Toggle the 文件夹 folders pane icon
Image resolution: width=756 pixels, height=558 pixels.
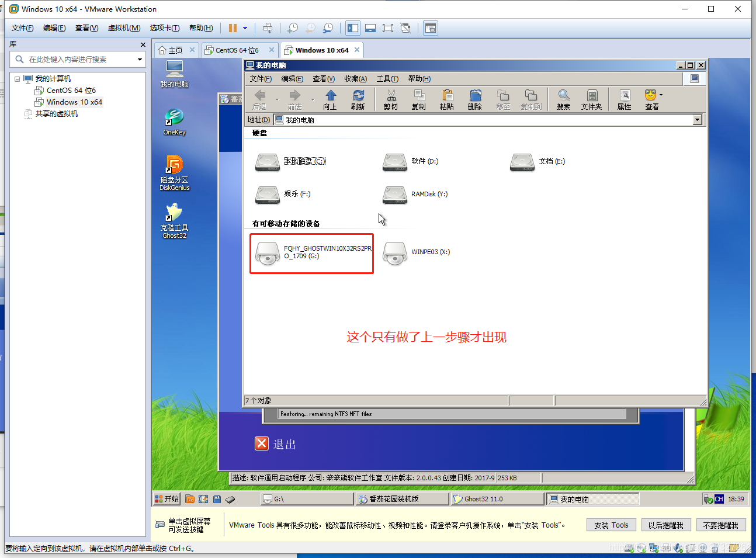coord(591,99)
